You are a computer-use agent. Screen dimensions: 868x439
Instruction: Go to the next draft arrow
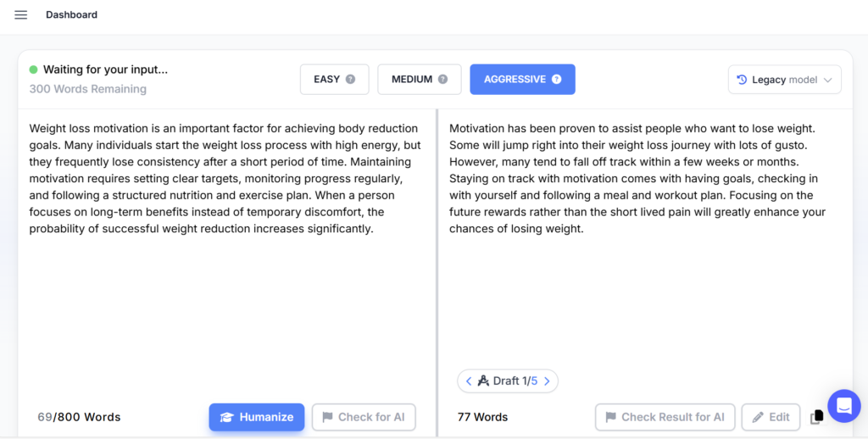547,381
